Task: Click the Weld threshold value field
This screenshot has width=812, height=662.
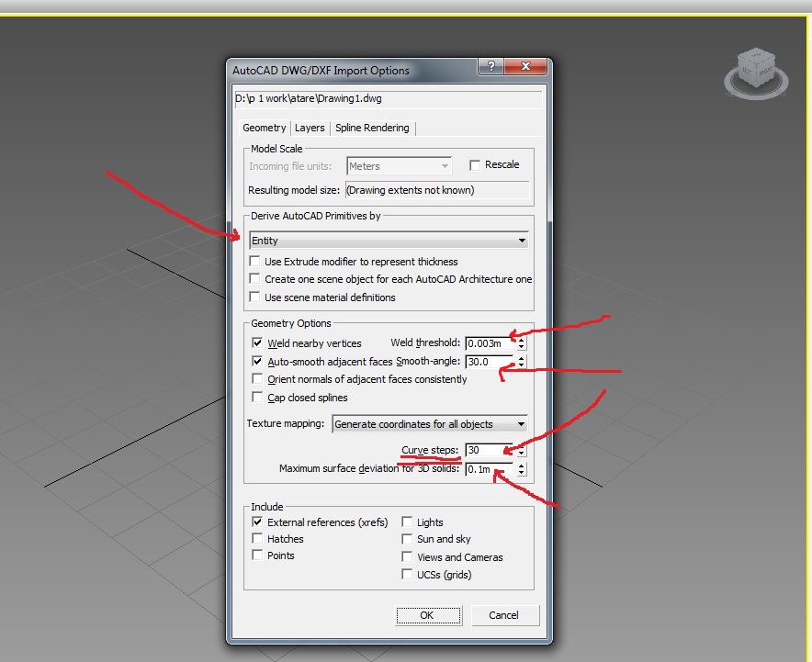Action: [490, 343]
